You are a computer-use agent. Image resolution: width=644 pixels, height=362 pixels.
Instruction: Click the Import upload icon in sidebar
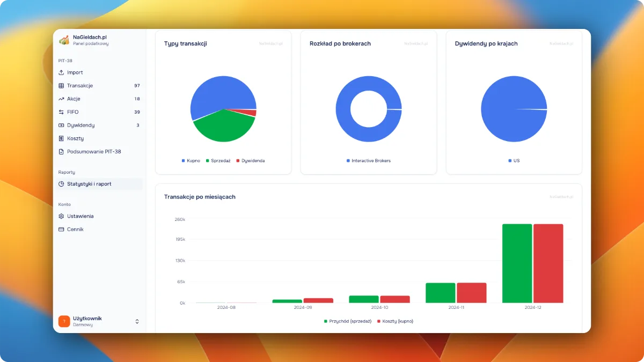pos(61,72)
